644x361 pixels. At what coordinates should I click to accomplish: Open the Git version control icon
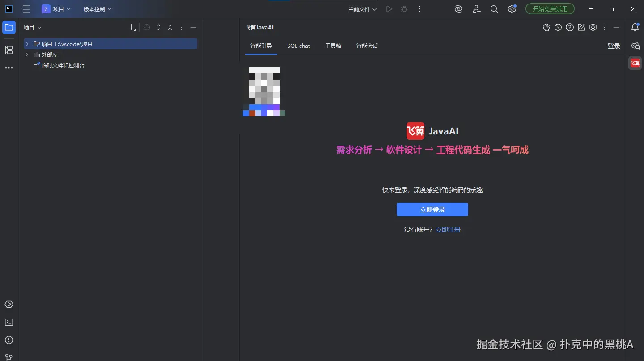(9, 357)
